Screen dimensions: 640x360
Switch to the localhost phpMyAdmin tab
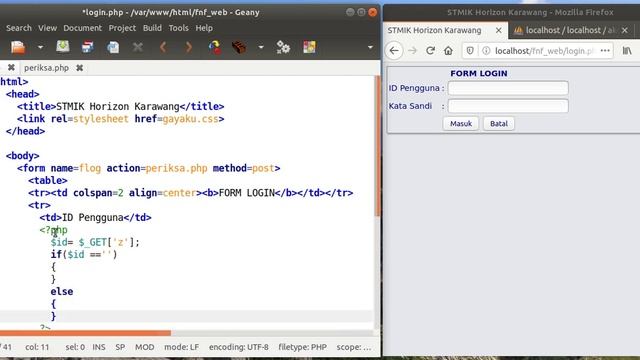pyautogui.click(x=566, y=31)
